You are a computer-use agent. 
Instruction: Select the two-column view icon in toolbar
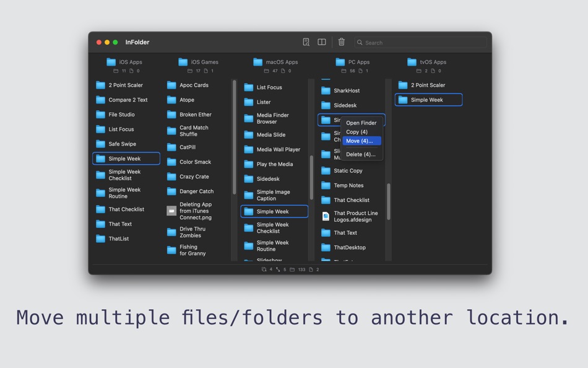point(321,42)
